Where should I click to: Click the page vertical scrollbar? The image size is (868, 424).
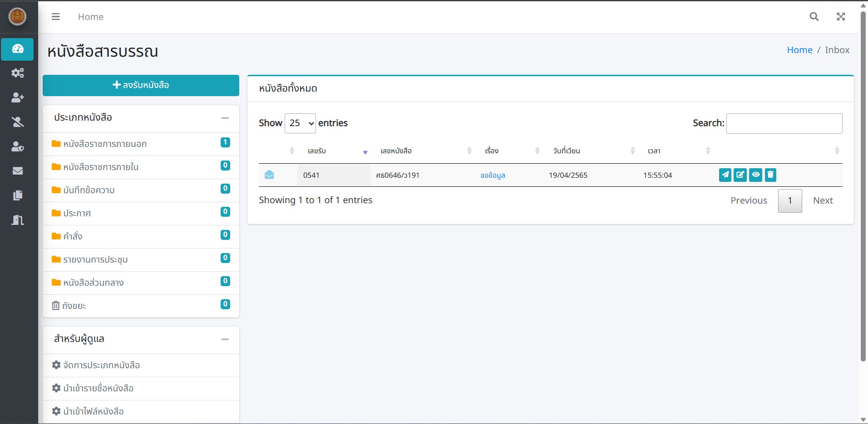point(863,186)
